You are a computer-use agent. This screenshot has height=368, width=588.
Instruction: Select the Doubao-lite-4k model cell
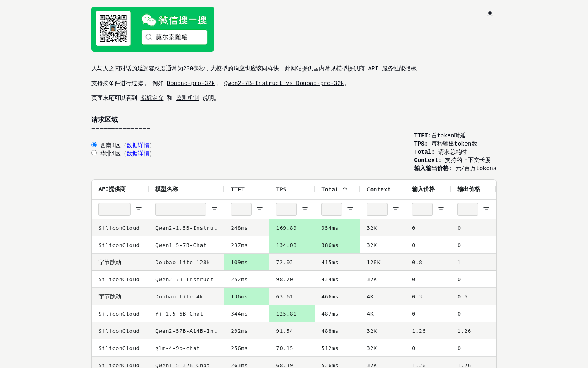pos(186,296)
